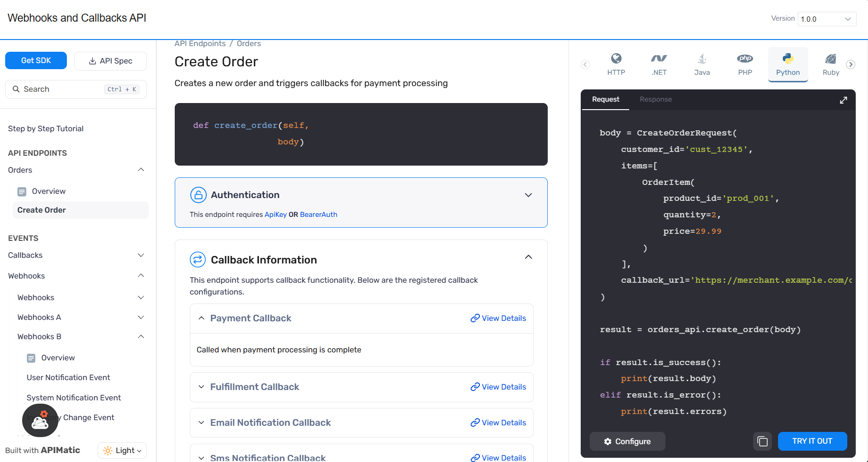
Task: Select the Java language icon
Action: click(702, 59)
